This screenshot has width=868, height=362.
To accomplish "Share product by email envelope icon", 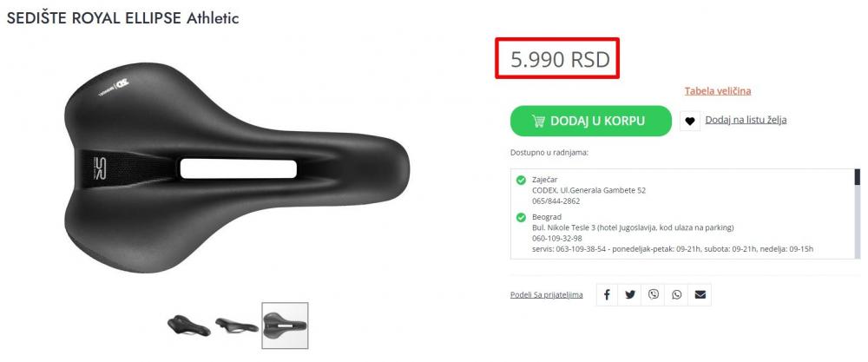I will click(x=700, y=294).
